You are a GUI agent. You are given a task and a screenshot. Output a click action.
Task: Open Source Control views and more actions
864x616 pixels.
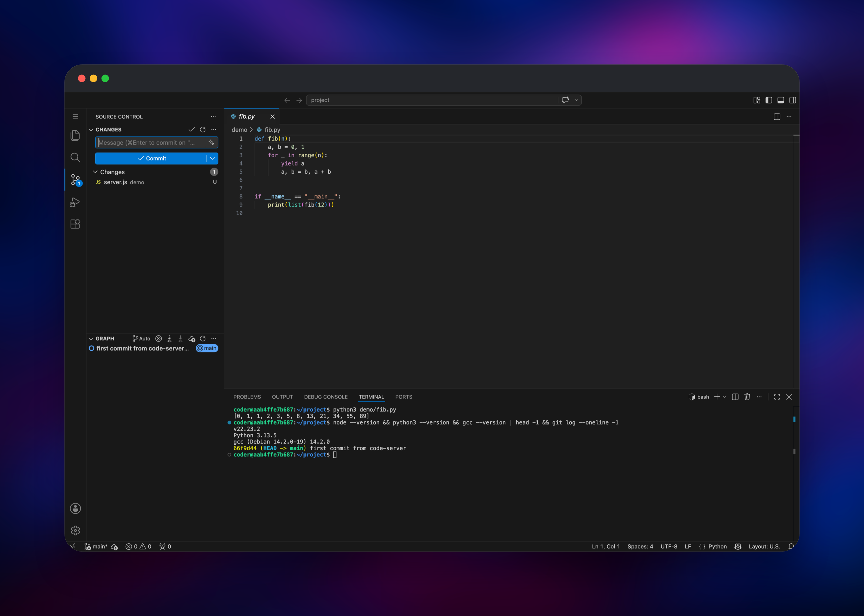coord(213,116)
